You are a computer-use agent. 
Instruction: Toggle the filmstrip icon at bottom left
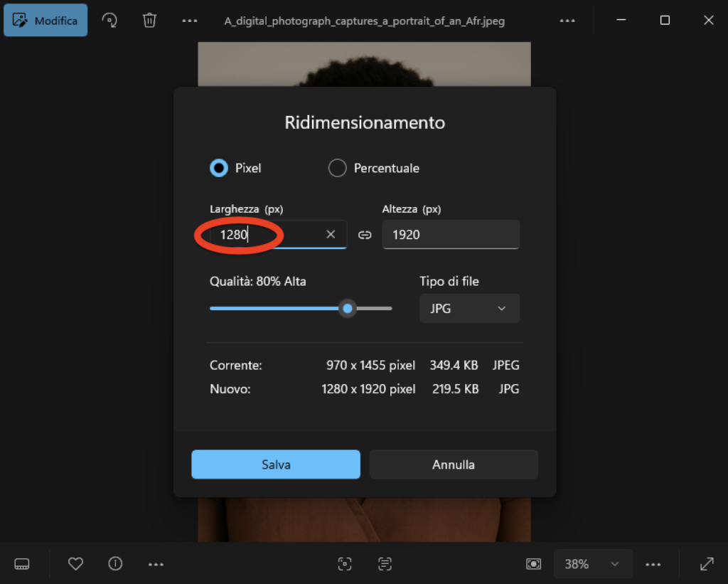pos(22,564)
